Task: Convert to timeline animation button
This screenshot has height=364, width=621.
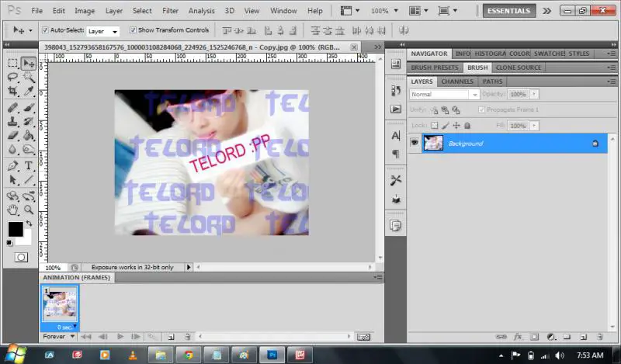Action: [363, 337]
